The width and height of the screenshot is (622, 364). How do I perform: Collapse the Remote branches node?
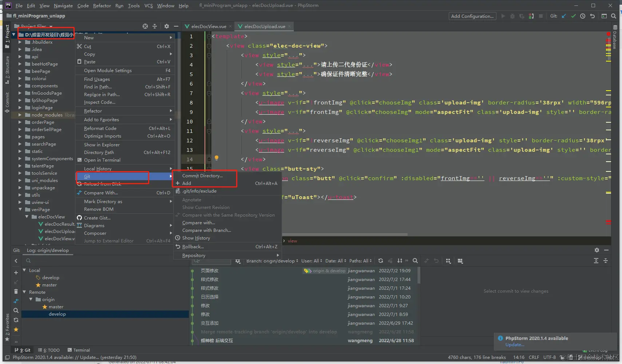coord(24,292)
